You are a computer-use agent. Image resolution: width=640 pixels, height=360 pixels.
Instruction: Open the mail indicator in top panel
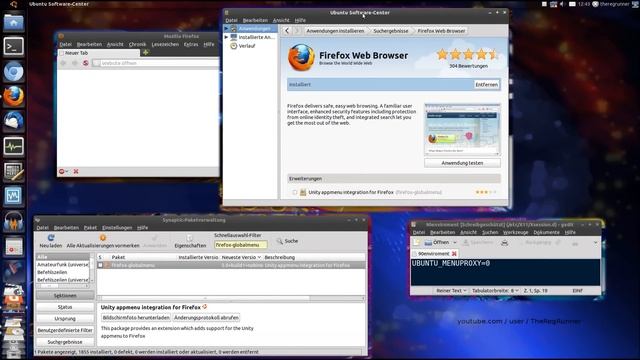pyautogui.click(x=572, y=4)
